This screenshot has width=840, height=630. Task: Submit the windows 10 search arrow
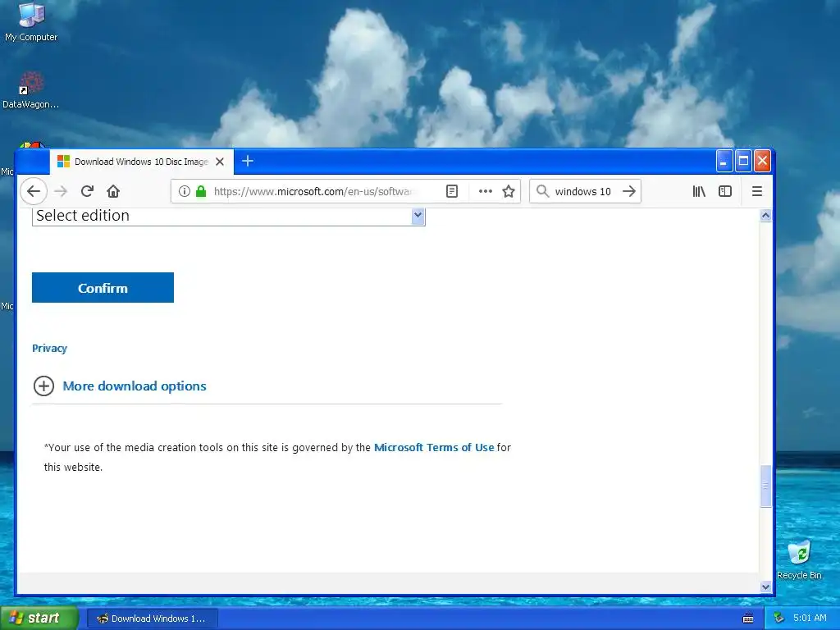(629, 191)
